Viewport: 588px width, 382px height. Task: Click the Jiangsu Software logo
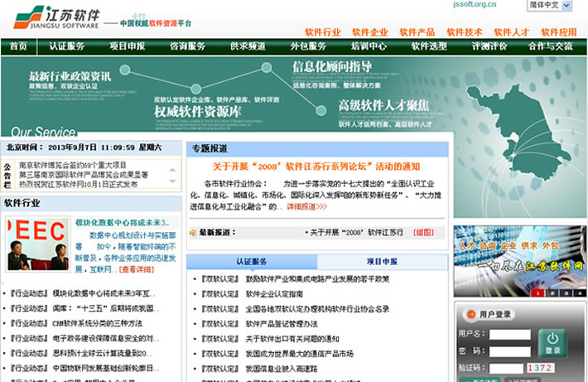tap(57, 17)
